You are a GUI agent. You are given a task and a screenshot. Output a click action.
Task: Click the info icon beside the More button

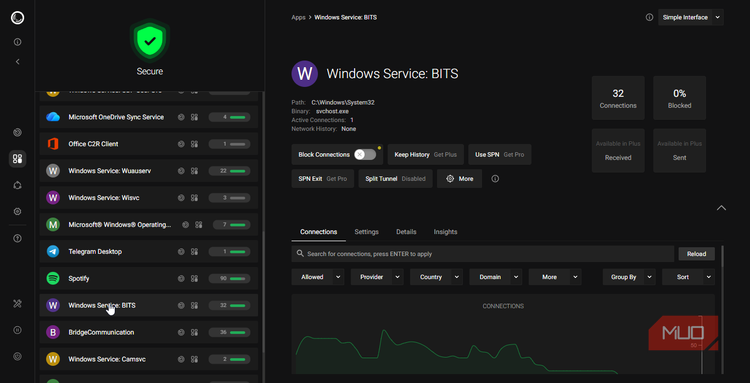pyautogui.click(x=495, y=179)
